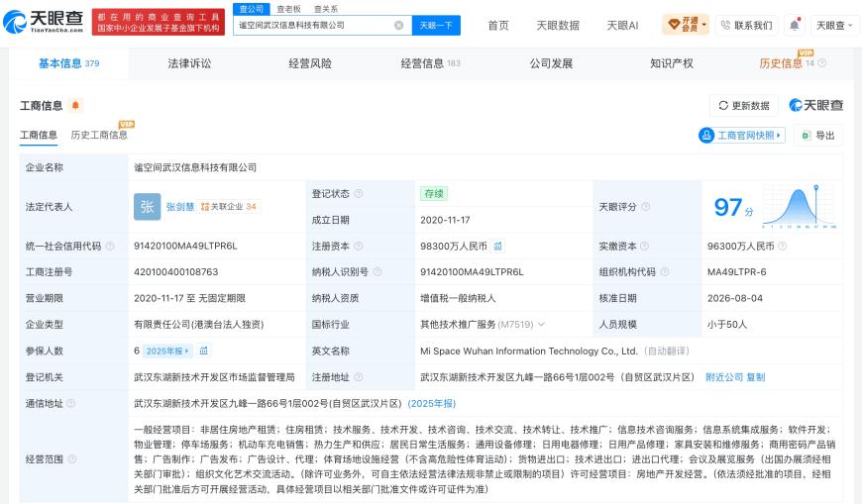Open legal representative 张剑慧 link
Screen dimensions: 862x504
(180, 207)
